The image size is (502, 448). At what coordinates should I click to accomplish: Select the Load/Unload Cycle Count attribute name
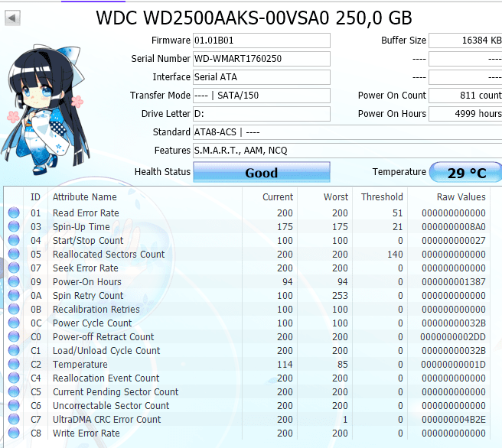[x=106, y=350]
